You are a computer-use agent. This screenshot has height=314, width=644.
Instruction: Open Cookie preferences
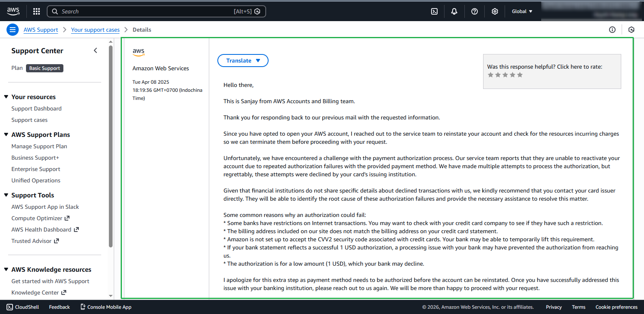(616, 307)
